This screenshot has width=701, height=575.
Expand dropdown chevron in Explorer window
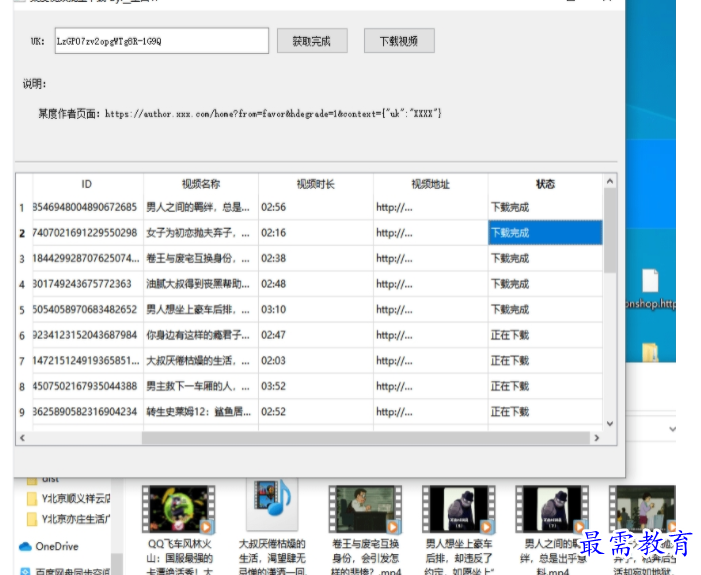point(672,429)
